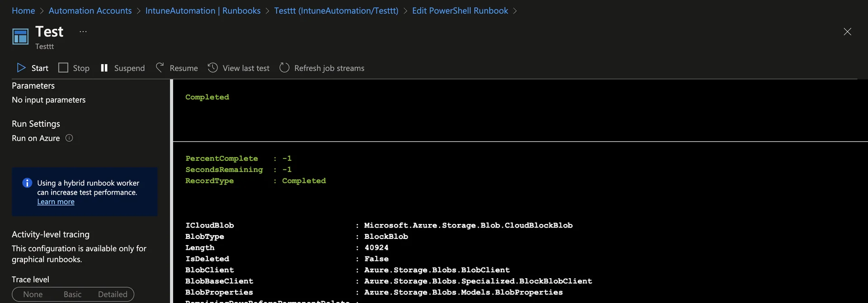Click the runbook icon beside Test title
The width and height of the screenshot is (868, 303).
tap(20, 37)
